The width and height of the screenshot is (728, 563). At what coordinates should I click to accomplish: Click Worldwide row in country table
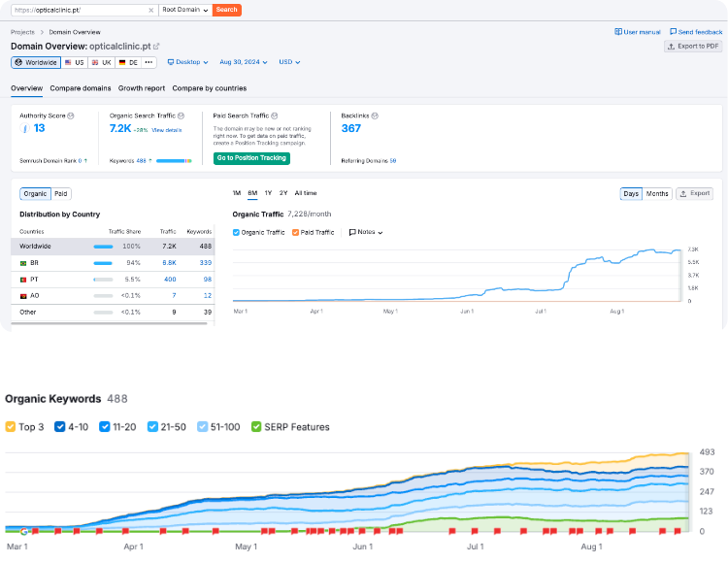(113, 247)
